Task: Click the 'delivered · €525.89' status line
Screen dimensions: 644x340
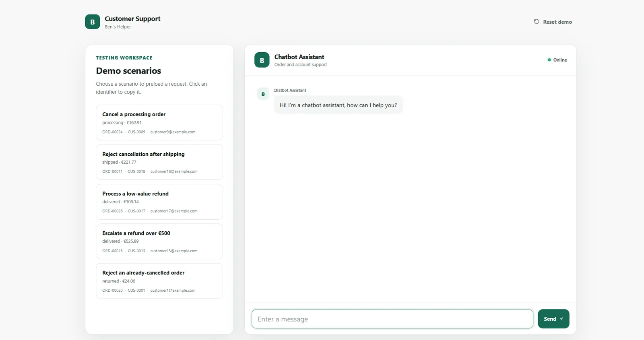Action: 120,241
